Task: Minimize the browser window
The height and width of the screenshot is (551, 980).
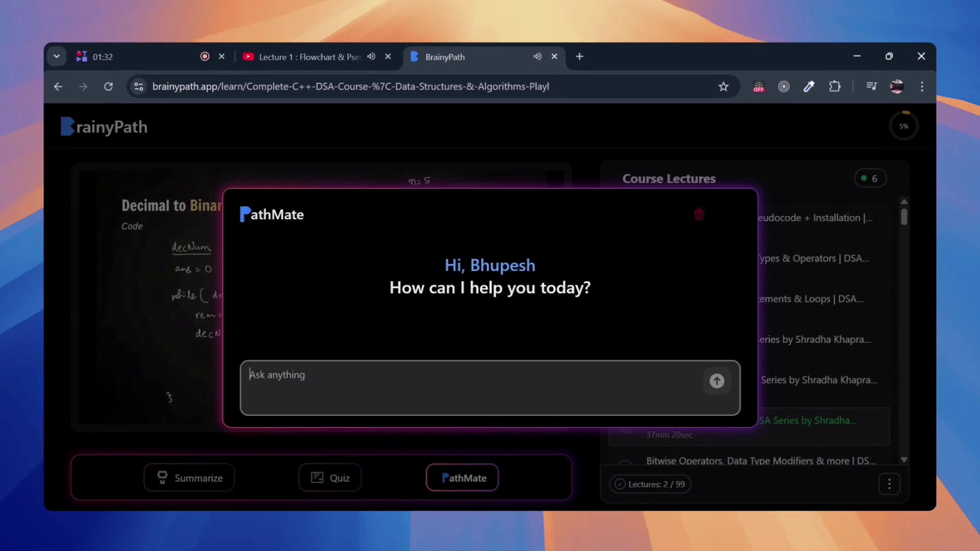Action: pos(857,56)
